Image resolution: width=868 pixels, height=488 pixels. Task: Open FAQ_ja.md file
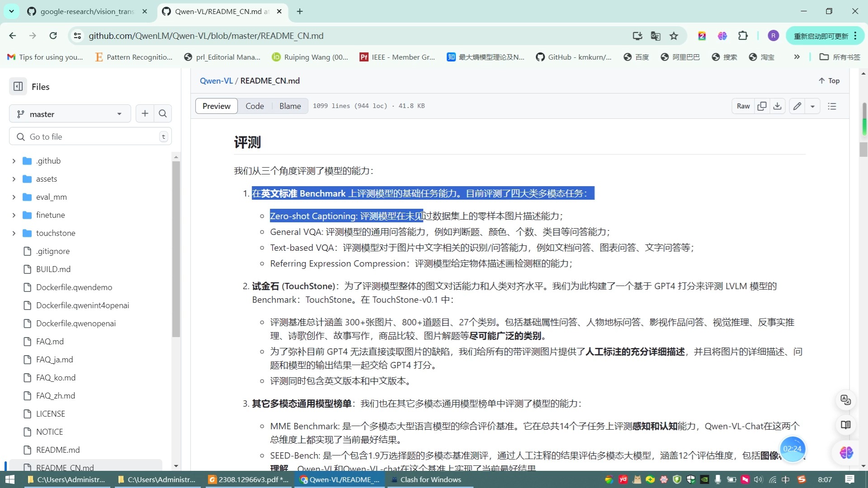pos(54,360)
